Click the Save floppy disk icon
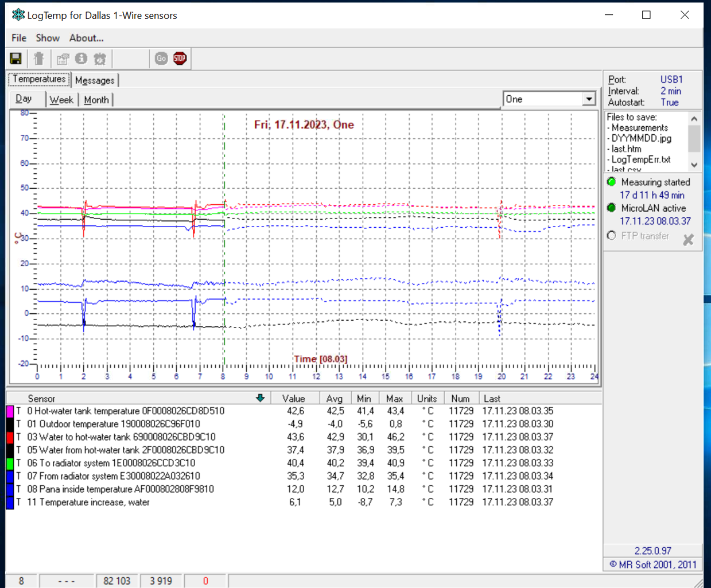 (x=15, y=59)
